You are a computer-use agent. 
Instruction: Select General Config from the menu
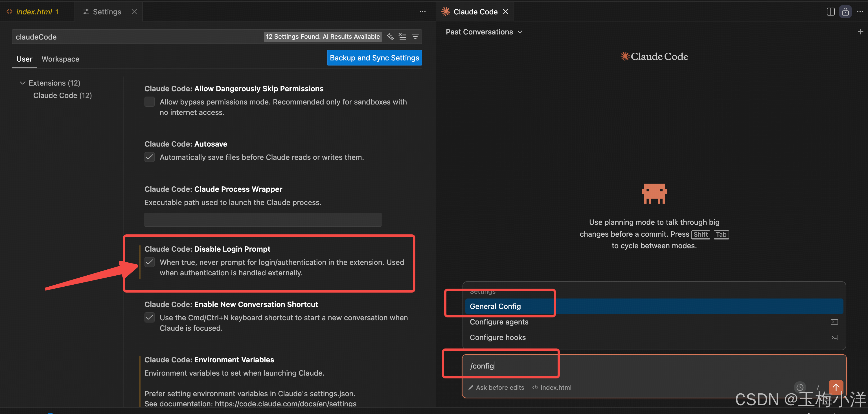pos(495,306)
